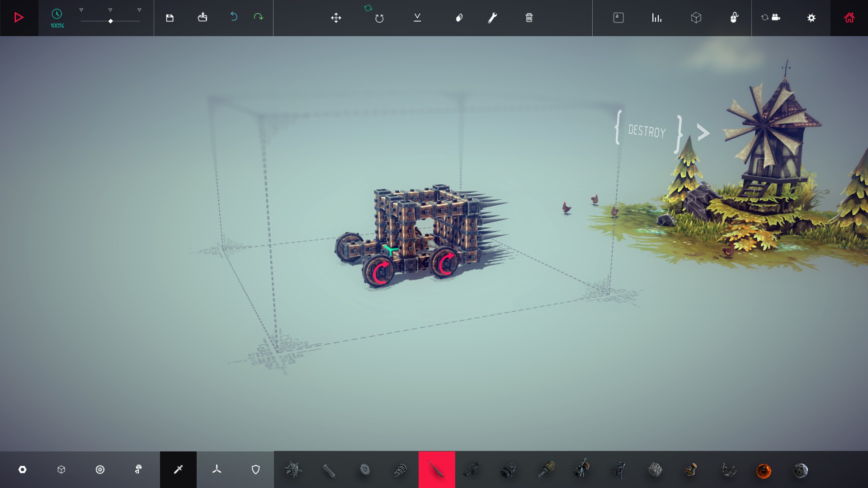
Task: Expand the last time-scale triangle marker
Action: pos(139,10)
